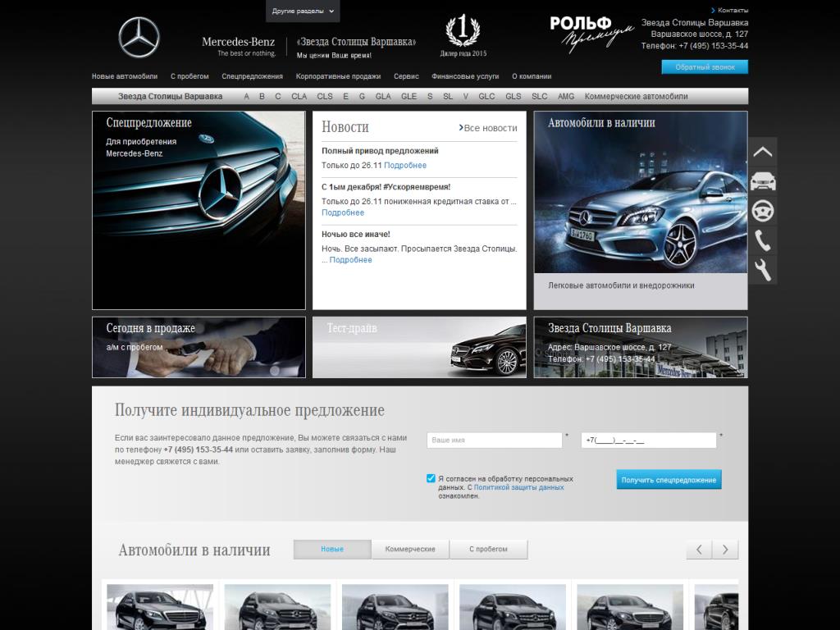This screenshot has height=630, width=840.
Task: Click the wrench service icon in side panel
Action: (762, 270)
